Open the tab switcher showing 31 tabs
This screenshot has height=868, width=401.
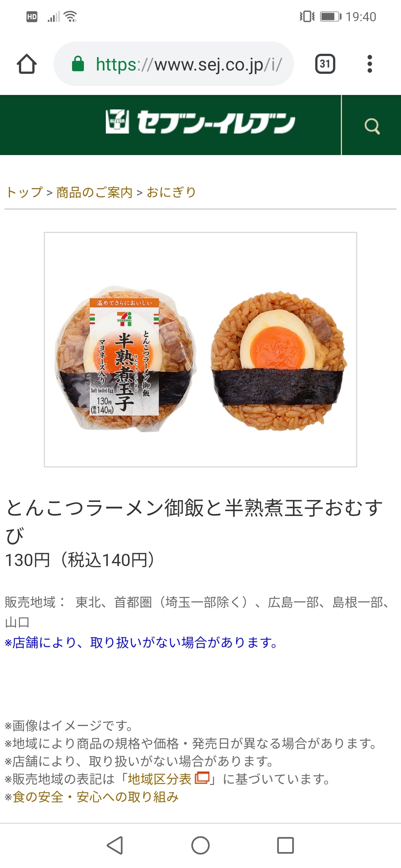(x=325, y=64)
